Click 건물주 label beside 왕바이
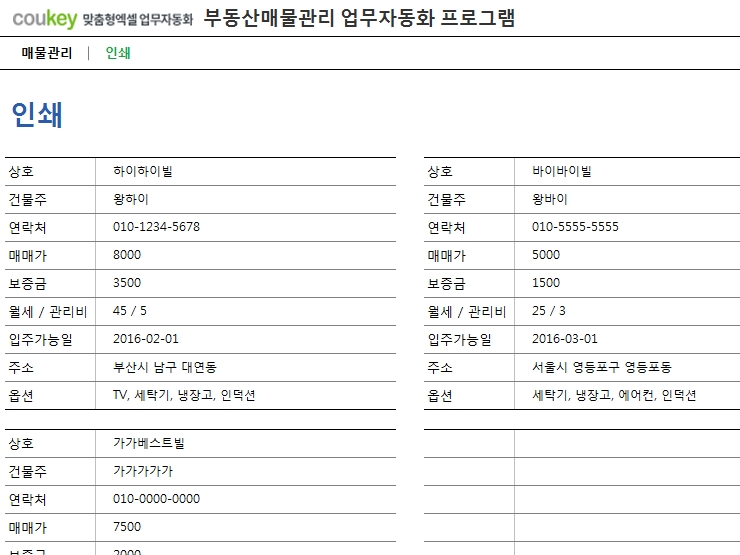This screenshot has height=555, width=740. click(x=446, y=199)
